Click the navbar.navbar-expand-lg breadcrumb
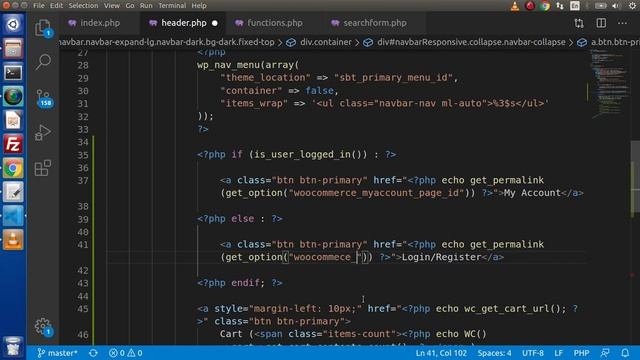The width and height of the screenshot is (640, 360). (167, 42)
